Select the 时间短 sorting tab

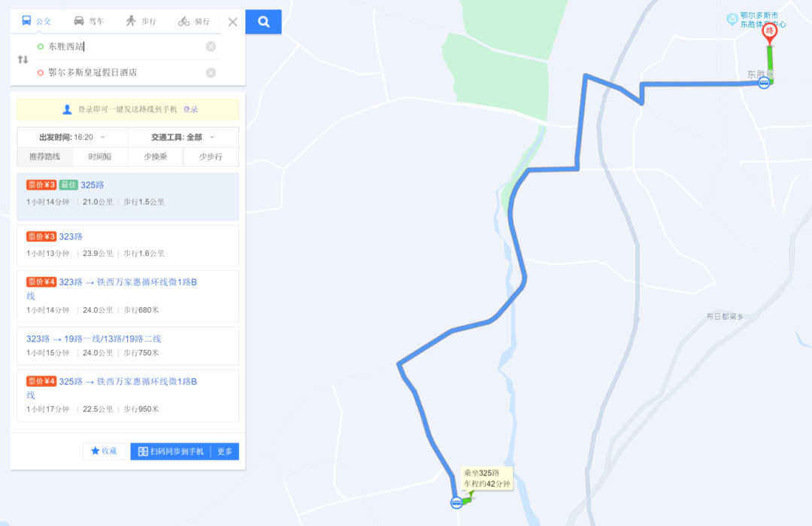[x=100, y=157]
